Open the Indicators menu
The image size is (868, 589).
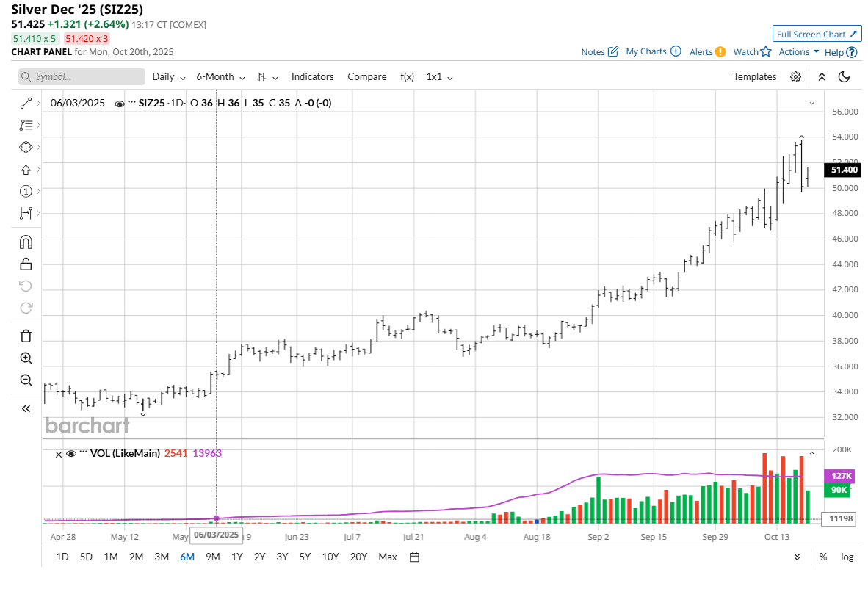click(x=312, y=77)
